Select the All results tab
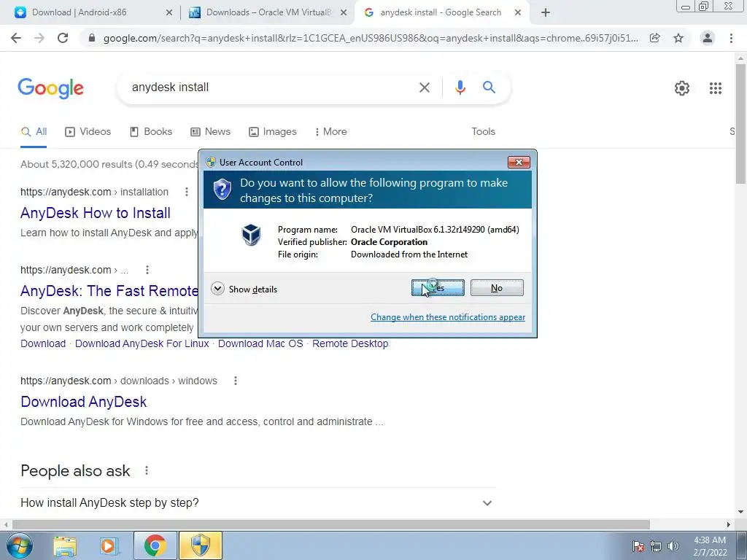The height and width of the screenshot is (560, 747). point(34,131)
